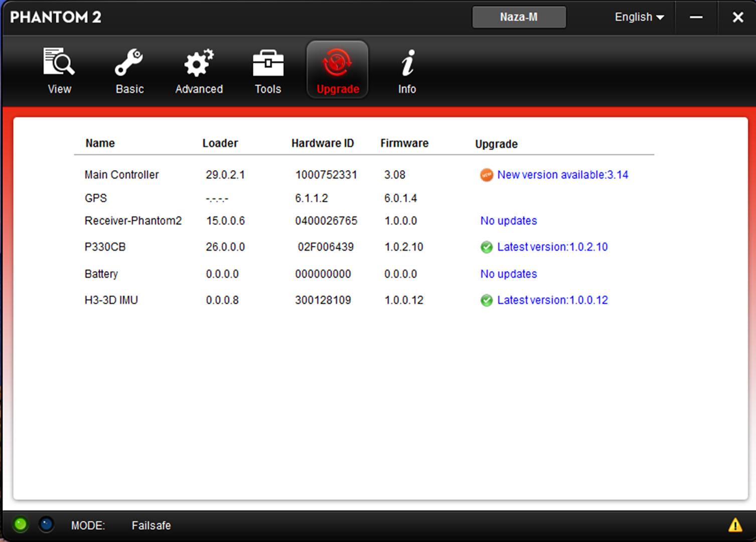Screen dimensions: 756x542
Task: Select the red Upgrade globe icon
Action: 337,63
